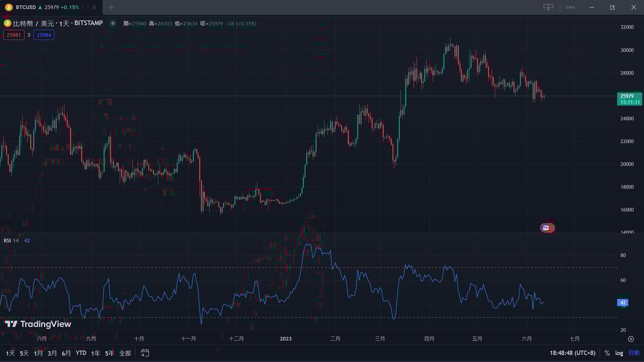Open the three-dots more options menu
This screenshot has width=644, height=362.
[570, 7]
